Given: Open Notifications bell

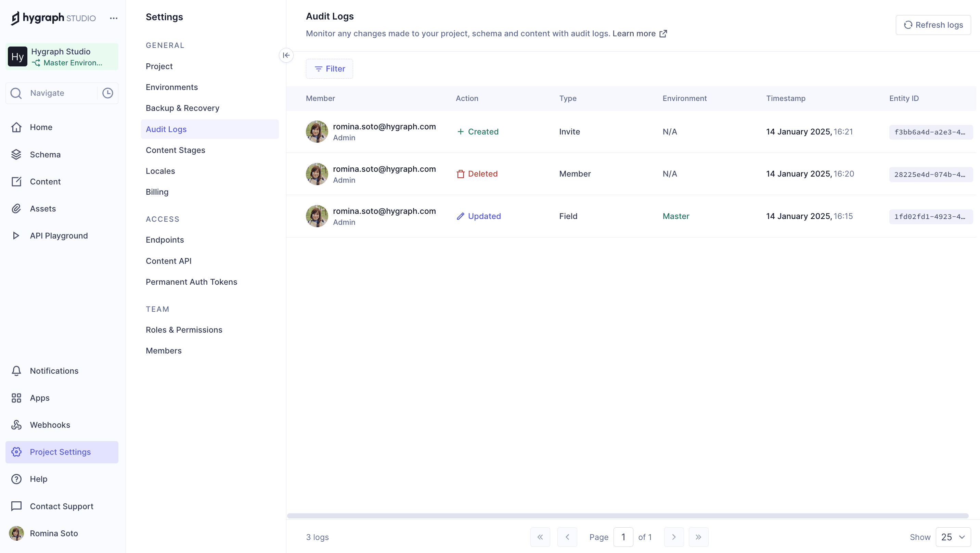Looking at the screenshot, I should pos(54,370).
